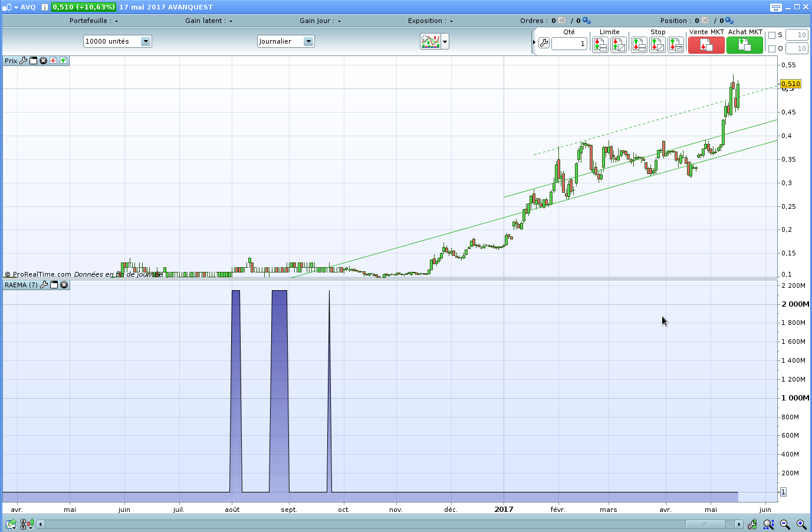Expand the arrow next to add indicator icon
The width and height of the screenshot is (812, 532).
(445, 42)
